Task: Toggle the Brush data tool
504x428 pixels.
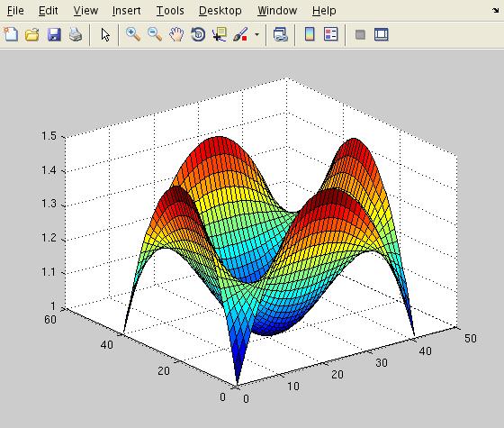Action: 241,34
